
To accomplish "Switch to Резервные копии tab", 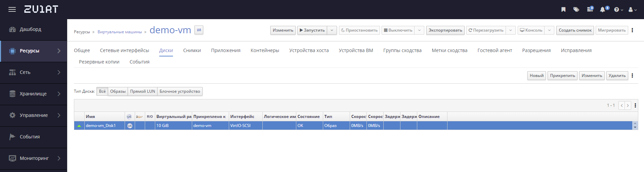I will 99,62.
